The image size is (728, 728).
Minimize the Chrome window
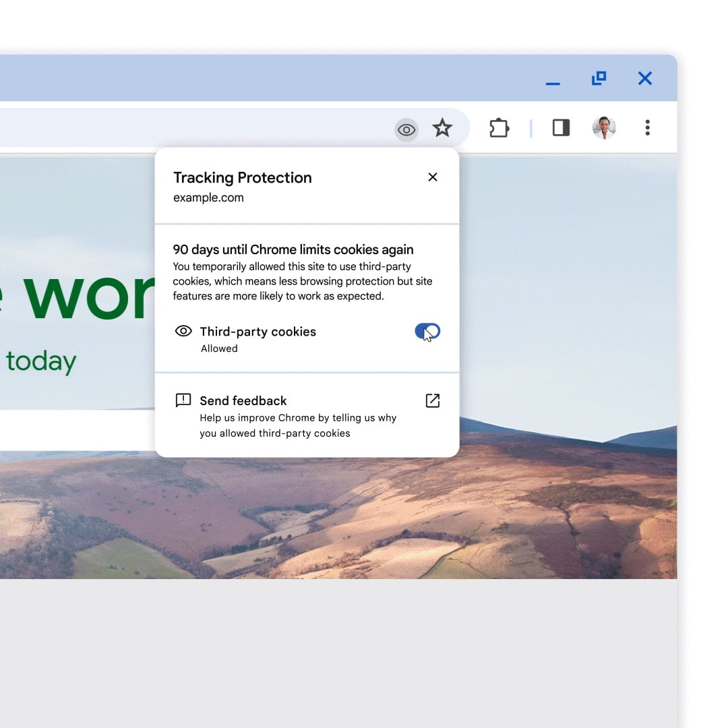click(553, 80)
